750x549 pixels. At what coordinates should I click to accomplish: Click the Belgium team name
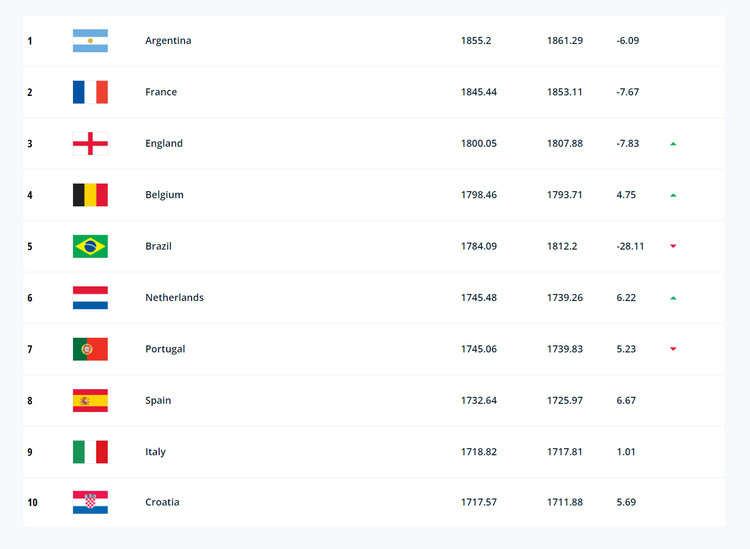coord(164,195)
